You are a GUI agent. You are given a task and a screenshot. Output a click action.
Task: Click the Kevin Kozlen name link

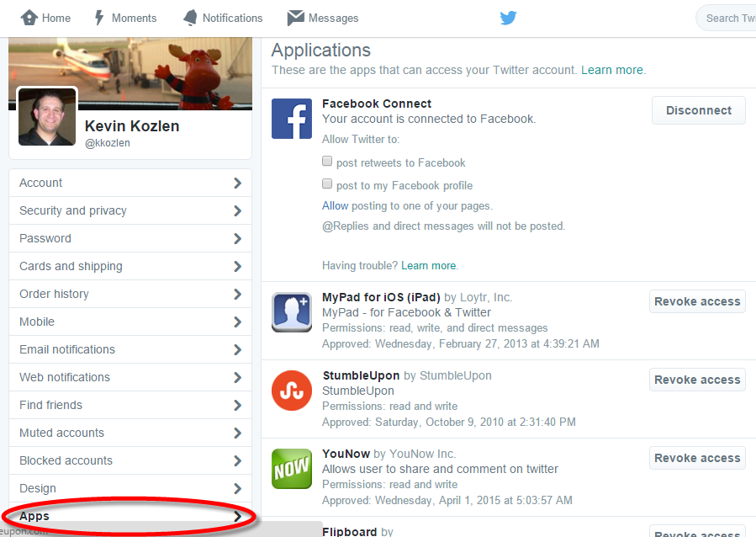click(132, 126)
